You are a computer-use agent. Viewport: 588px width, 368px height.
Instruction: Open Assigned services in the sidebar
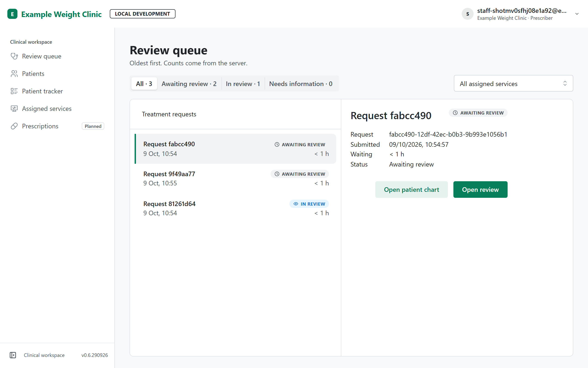click(57, 109)
